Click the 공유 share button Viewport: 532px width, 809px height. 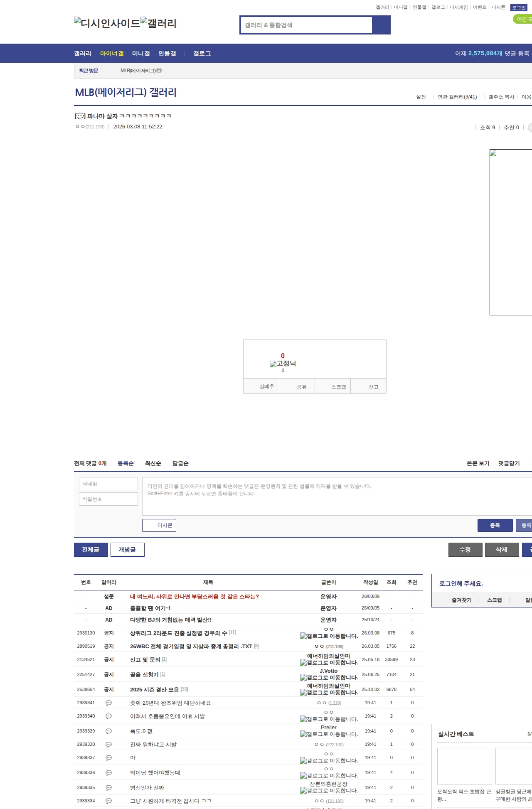click(x=297, y=386)
